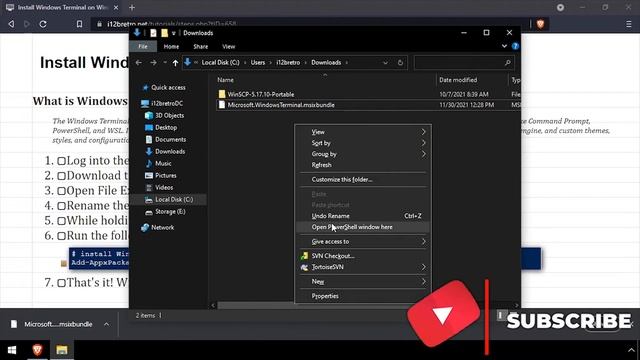The image size is (640, 360).
Task: Expand TortoiseSVN submenu
Action: [363, 267]
